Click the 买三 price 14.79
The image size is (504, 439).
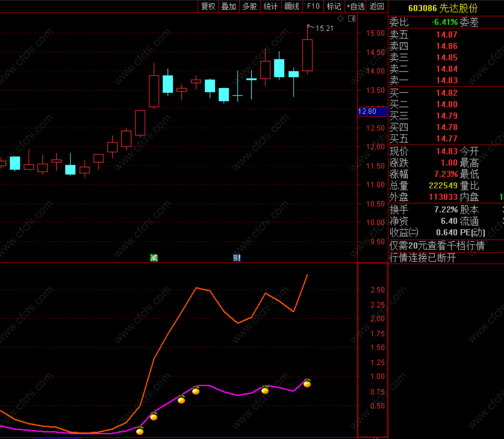(x=446, y=116)
